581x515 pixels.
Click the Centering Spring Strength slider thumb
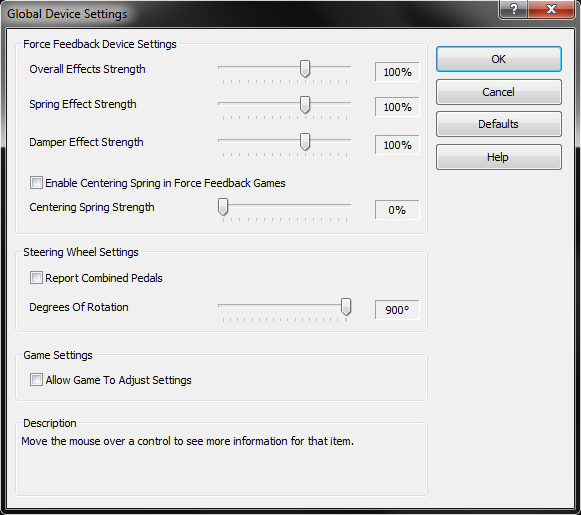pyautogui.click(x=223, y=207)
